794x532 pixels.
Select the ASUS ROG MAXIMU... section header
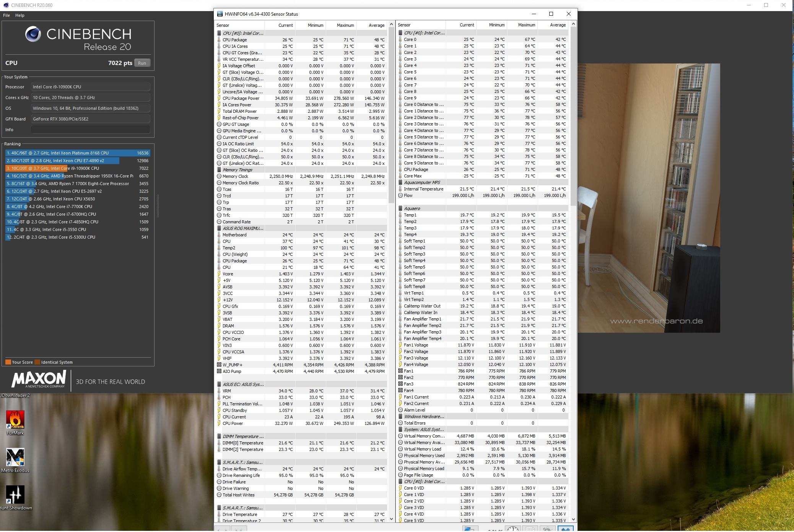pos(302,228)
